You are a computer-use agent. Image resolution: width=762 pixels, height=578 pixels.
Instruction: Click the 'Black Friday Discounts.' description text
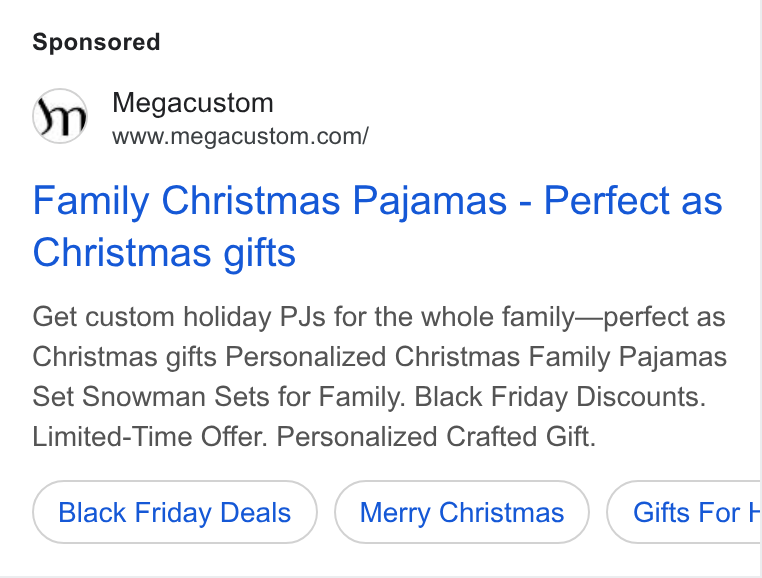(x=560, y=397)
